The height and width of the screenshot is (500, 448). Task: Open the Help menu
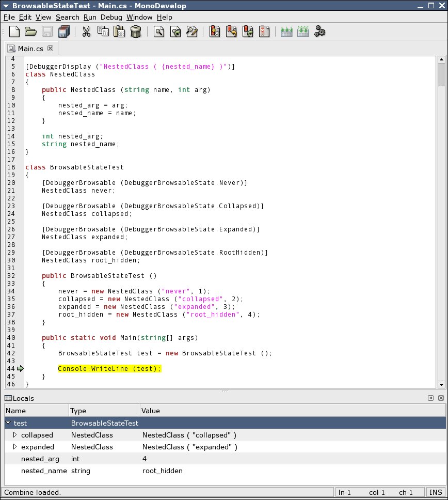(x=165, y=17)
